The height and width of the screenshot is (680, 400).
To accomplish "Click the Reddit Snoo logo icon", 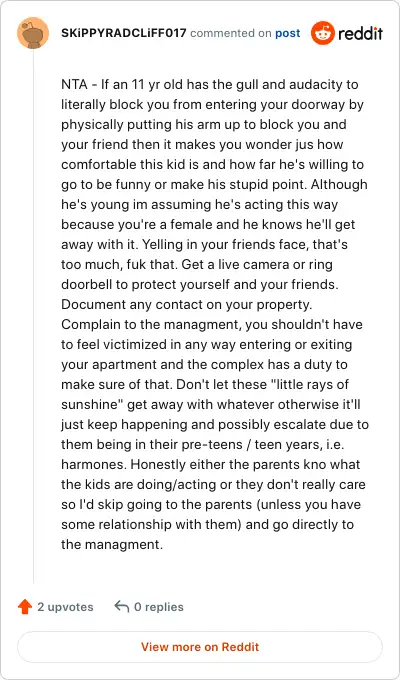I will pos(323,33).
